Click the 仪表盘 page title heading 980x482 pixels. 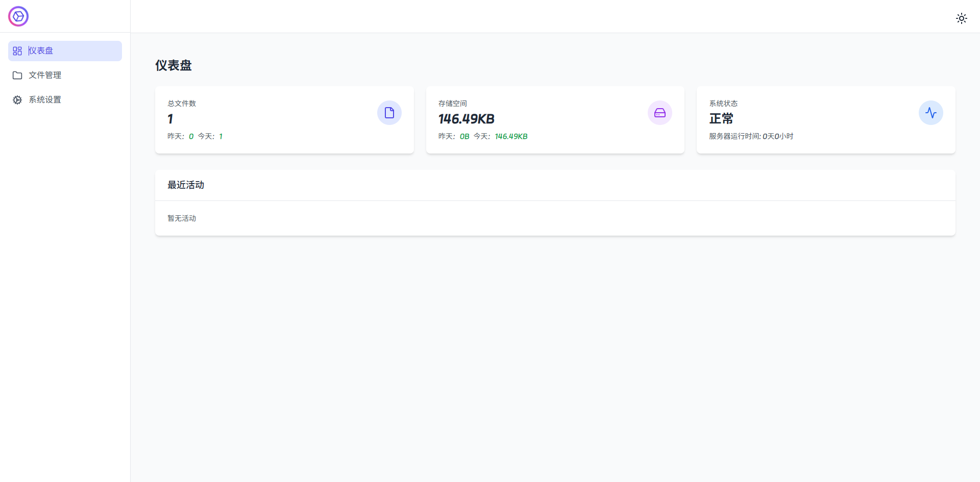[174, 65]
